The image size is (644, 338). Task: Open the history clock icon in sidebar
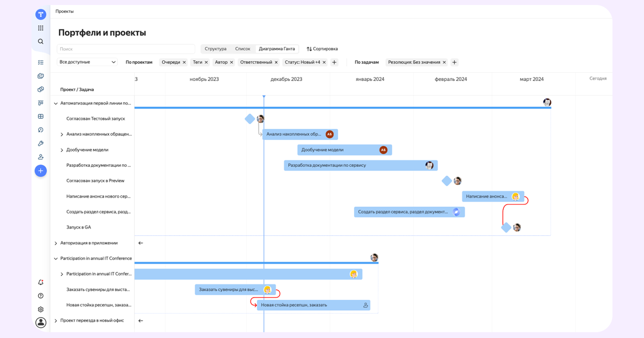tap(41, 130)
